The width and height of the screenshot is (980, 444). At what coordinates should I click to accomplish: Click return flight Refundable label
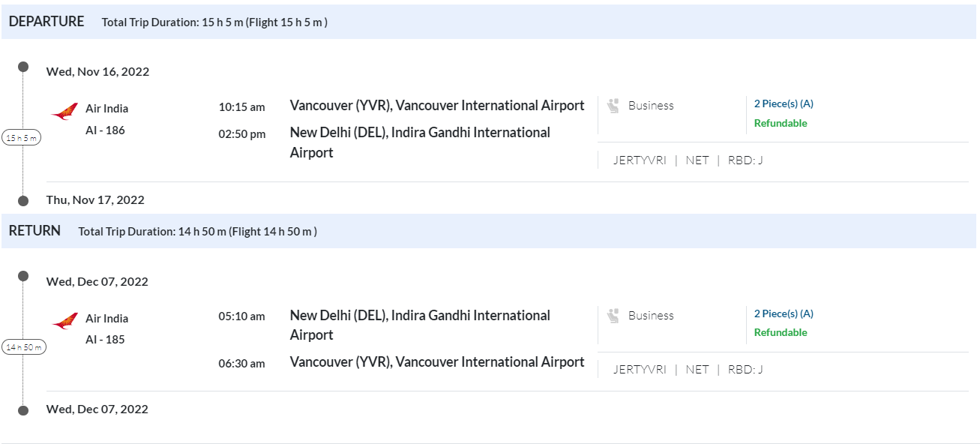(x=781, y=332)
